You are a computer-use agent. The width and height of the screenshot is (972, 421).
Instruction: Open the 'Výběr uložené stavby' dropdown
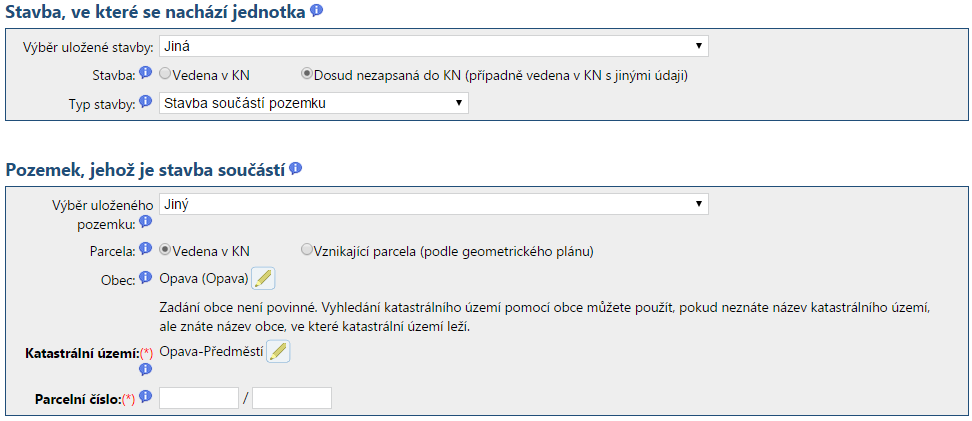click(433, 46)
